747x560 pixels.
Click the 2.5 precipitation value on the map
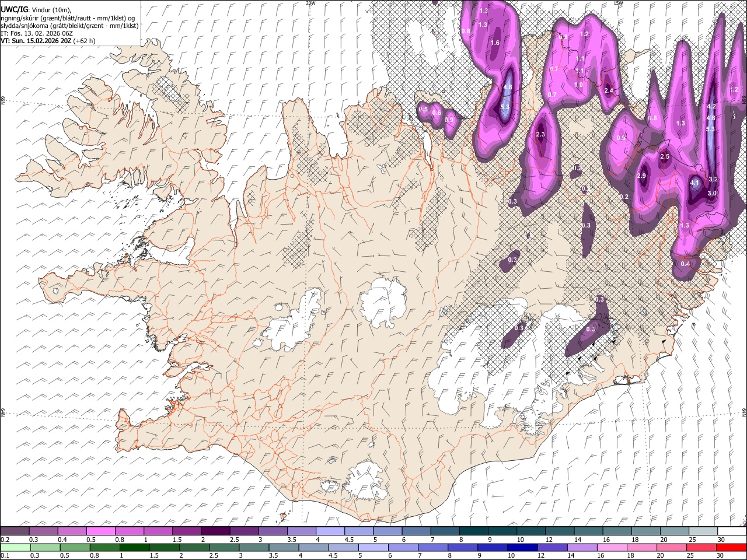[x=665, y=157]
